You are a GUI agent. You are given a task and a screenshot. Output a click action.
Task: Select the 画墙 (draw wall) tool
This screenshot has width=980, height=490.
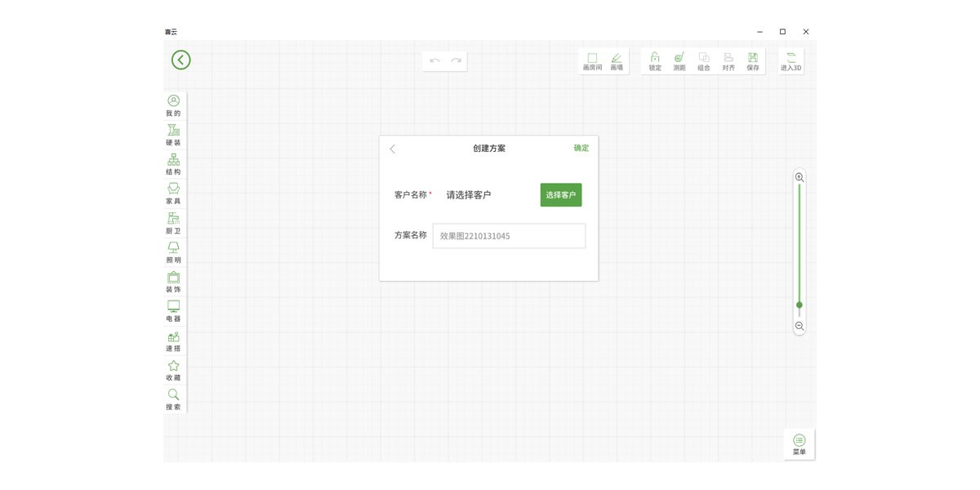[617, 61]
